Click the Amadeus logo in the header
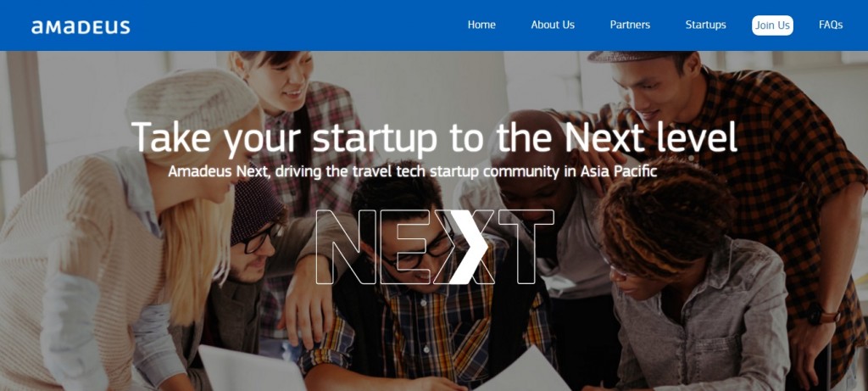This screenshot has width=868, height=391. pyautogui.click(x=81, y=27)
